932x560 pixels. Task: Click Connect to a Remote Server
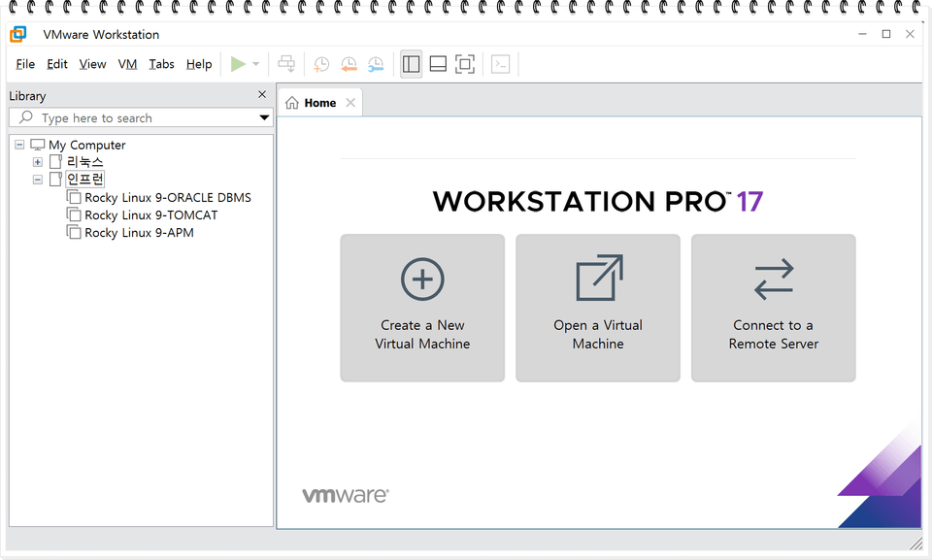pos(773,308)
